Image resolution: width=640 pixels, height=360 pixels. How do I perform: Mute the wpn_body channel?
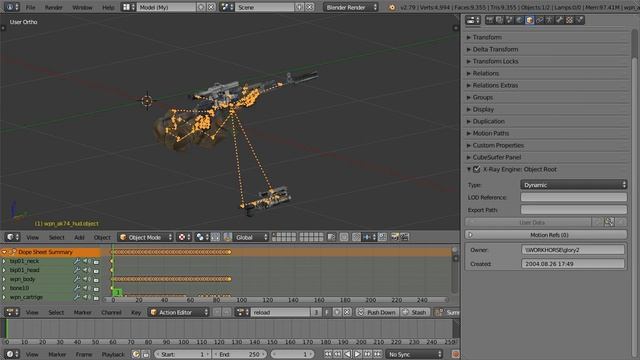click(87, 279)
